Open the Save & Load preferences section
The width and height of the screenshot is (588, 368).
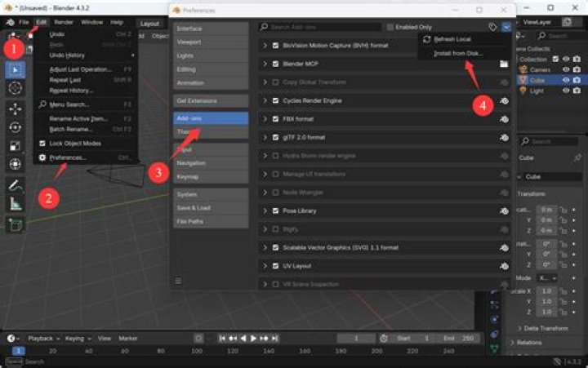click(x=211, y=208)
